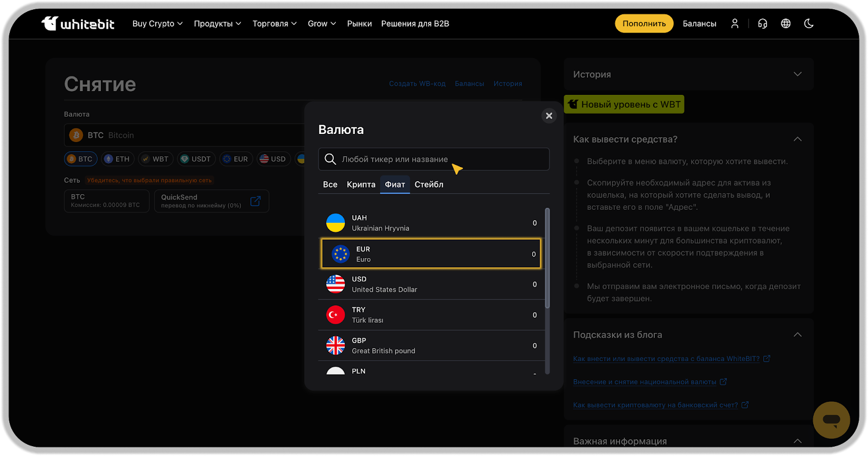The width and height of the screenshot is (868, 456).
Task: Open language globe icon
Action: (x=786, y=23)
